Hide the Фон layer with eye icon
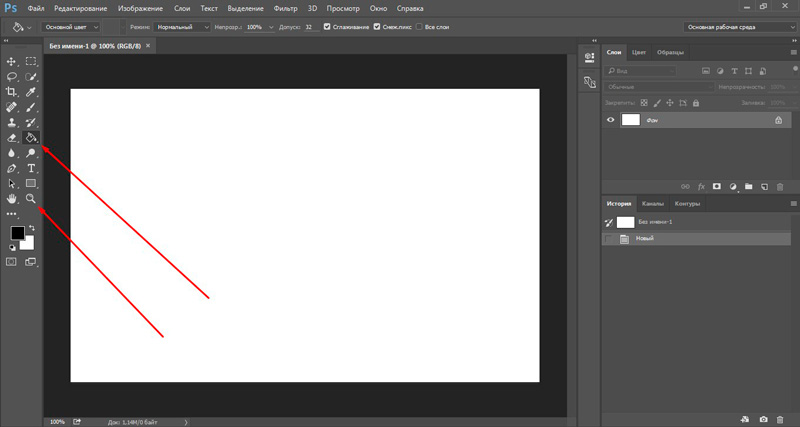The width and height of the screenshot is (800, 427). (x=610, y=120)
